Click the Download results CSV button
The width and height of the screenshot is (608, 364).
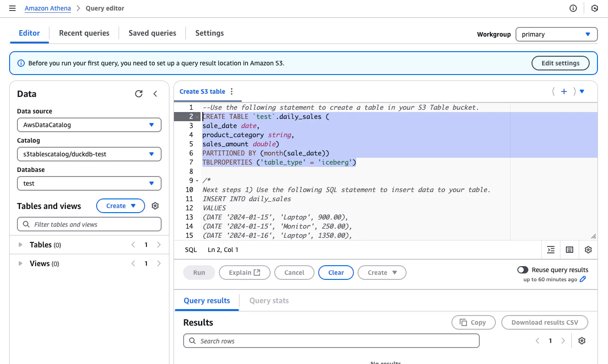click(x=545, y=322)
